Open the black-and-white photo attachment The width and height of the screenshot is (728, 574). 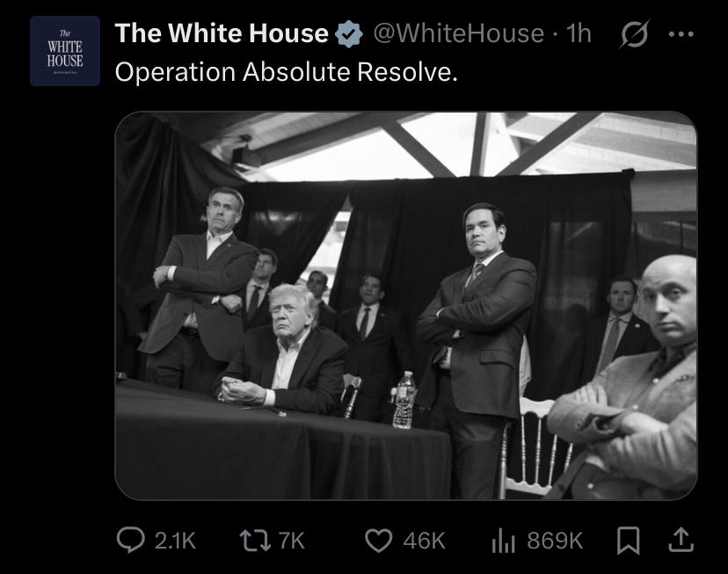(x=405, y=306)
